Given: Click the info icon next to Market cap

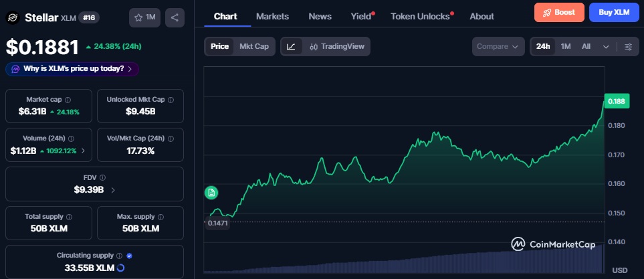Looking at the screenshot, I should tap(68, 100).
